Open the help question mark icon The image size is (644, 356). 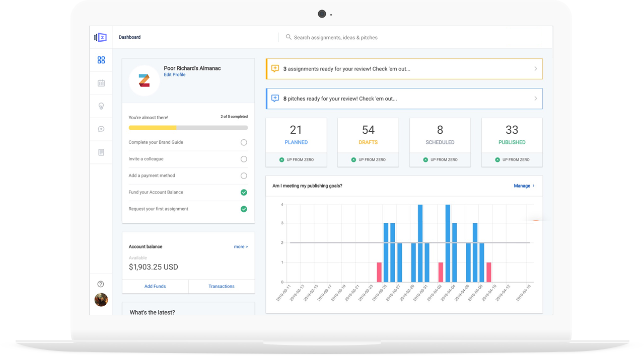[101, 284]
